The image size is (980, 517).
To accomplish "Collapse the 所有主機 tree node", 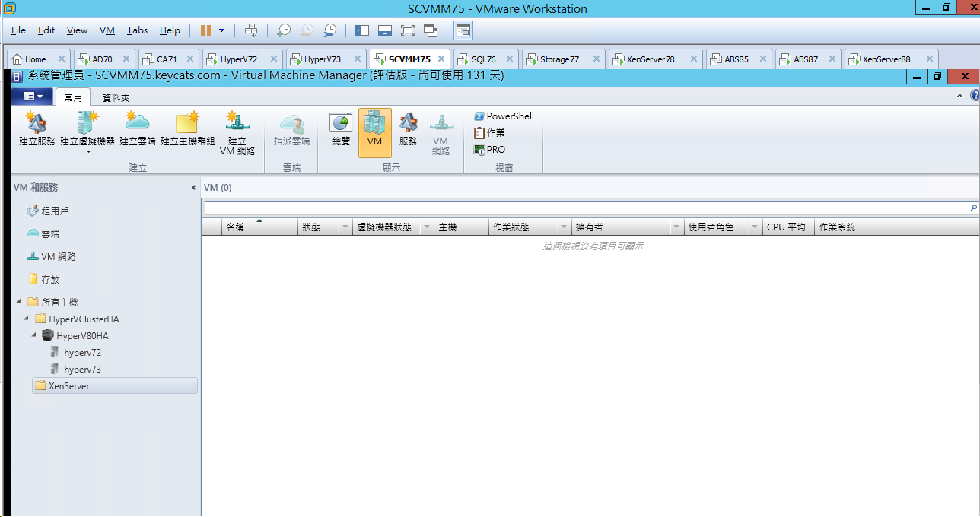I will tap(18, 302).
